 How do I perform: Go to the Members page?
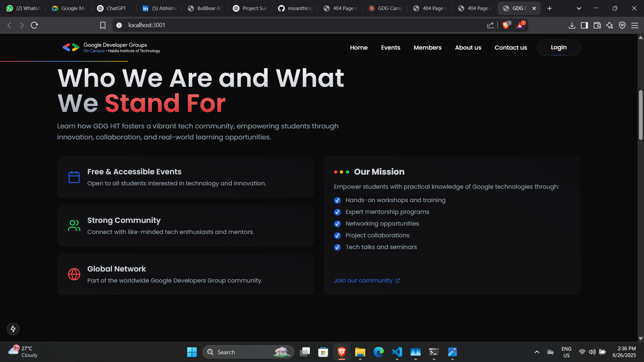click(427, 48)
